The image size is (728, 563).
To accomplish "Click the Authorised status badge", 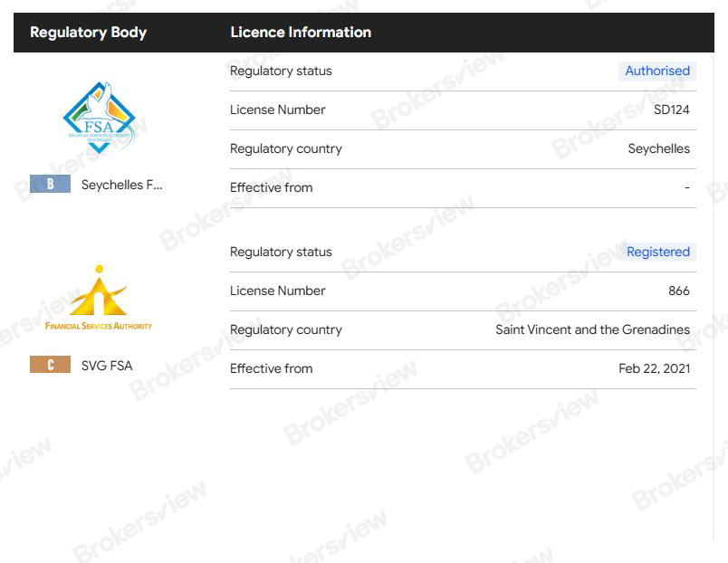I will pyautogui.click(x=656, y=71).
